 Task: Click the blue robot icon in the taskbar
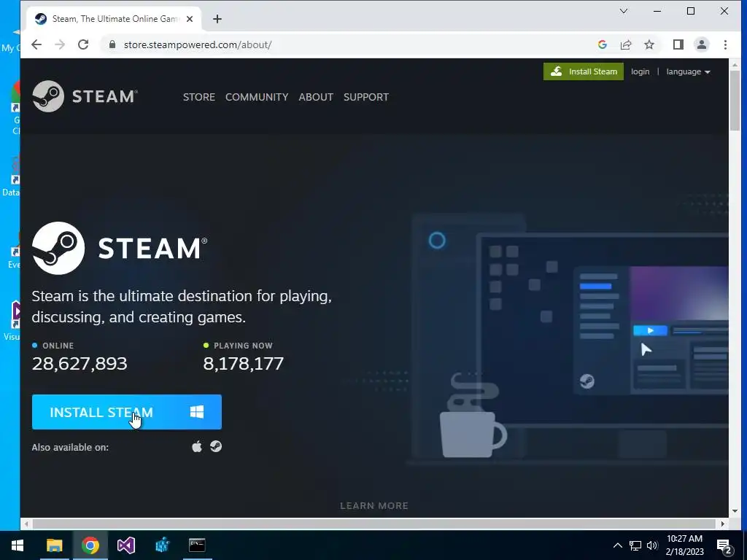click(162, 545)
